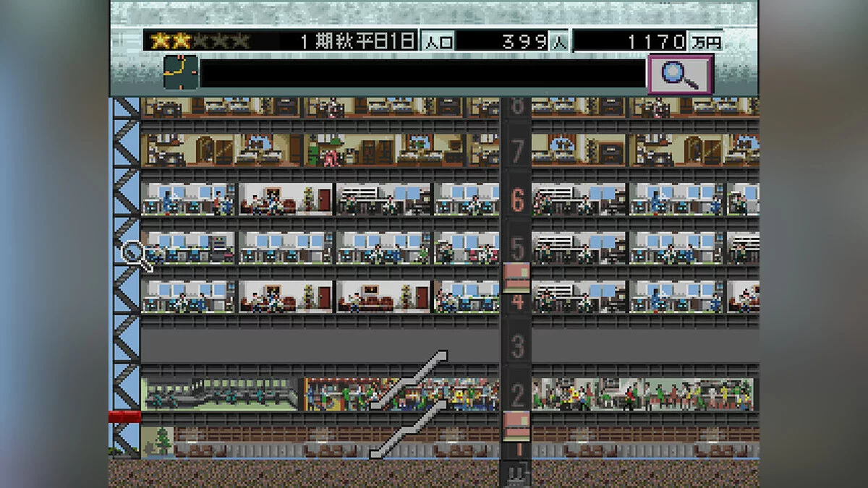Inspect the office right of the elevator on floor 5

pos(579,248)
